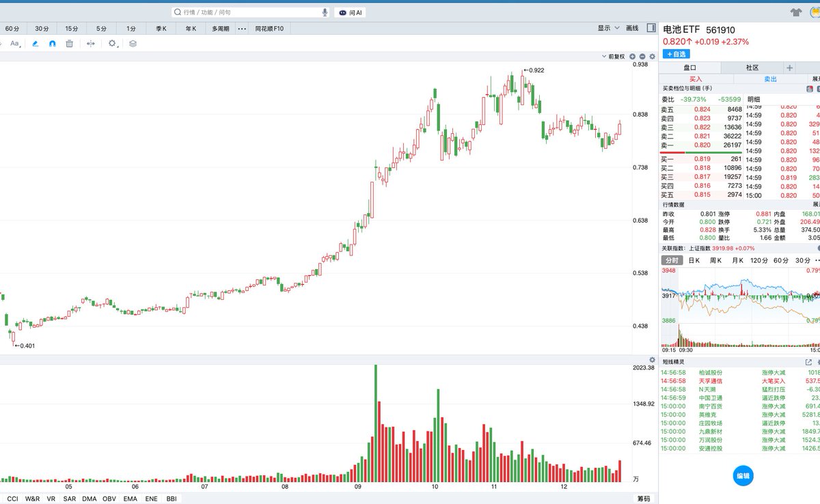
Task: Select the DMA indicator tab
Action: (x=90, y=499)
